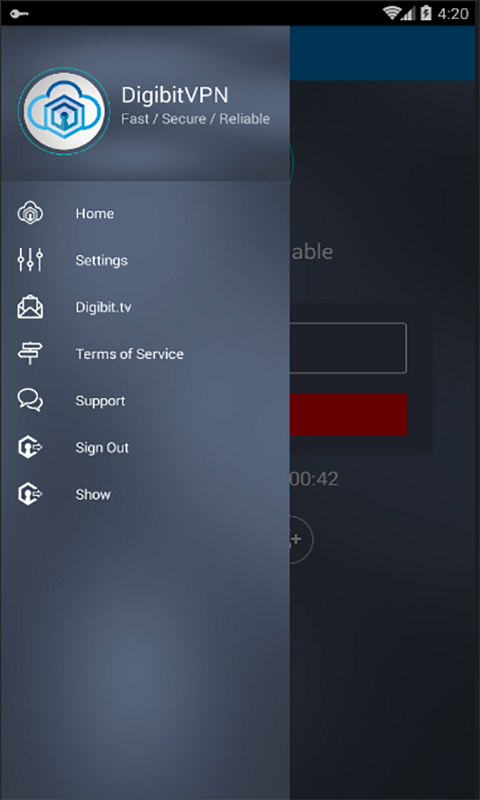Image resolution: width=480 pixels, height=800 pixels.
Task: Click the Terms of Service signpost icon
Action: 30,354
